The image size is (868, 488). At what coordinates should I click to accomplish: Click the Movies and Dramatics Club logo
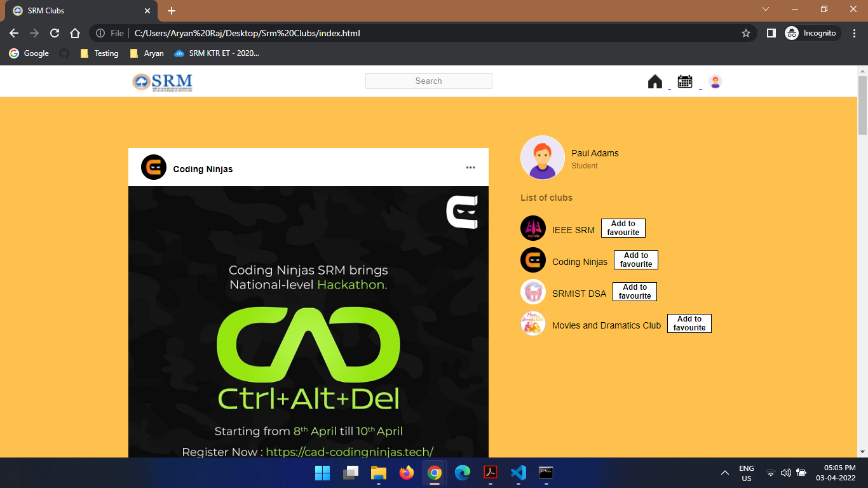pyautogui.click(x=533, y=323)
